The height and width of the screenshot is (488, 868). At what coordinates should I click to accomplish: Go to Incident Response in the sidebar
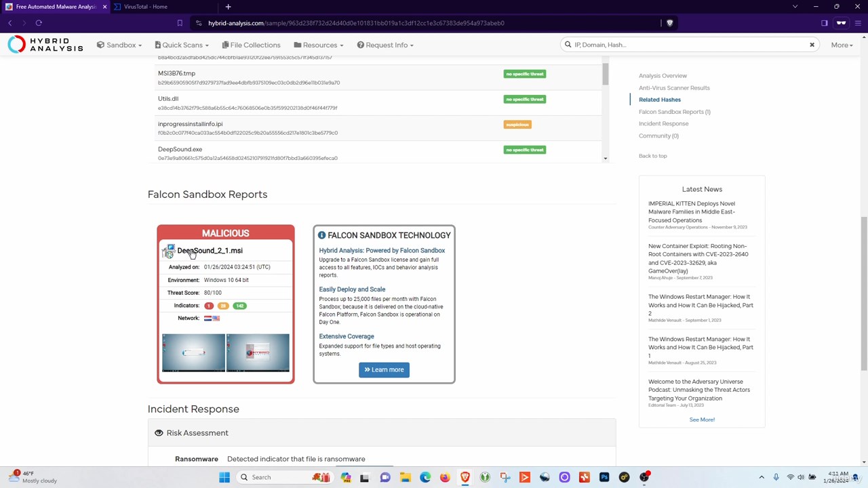[x=663, y=124]
